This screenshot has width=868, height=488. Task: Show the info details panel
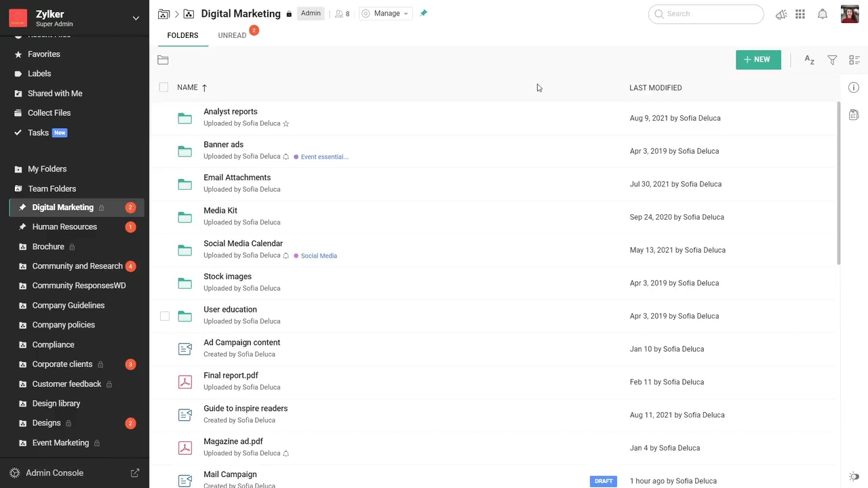coord(854,87)
